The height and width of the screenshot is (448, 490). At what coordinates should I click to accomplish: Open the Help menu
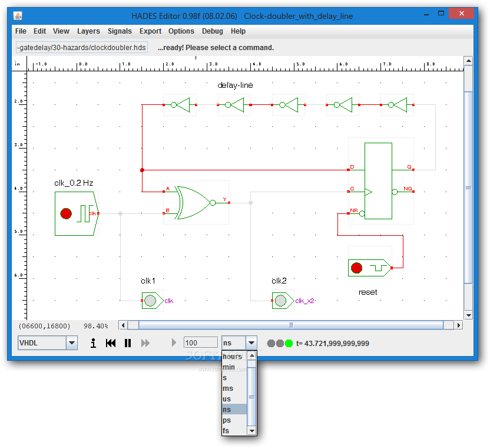238,31
